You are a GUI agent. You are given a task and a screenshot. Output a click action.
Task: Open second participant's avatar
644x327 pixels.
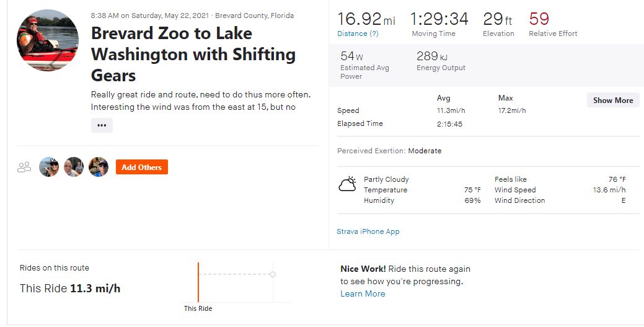click(74, 167)
